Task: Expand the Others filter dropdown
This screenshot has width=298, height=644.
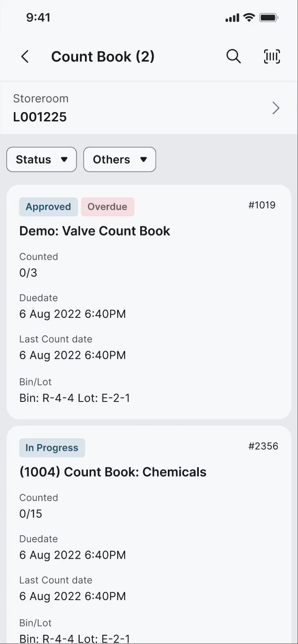Action: [120, 159]
